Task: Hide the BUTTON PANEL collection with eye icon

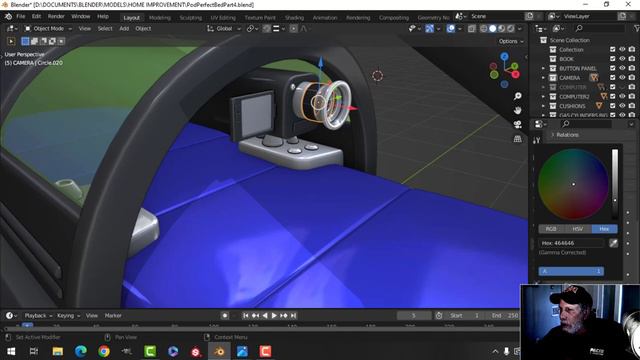Action: pos(622,68)
